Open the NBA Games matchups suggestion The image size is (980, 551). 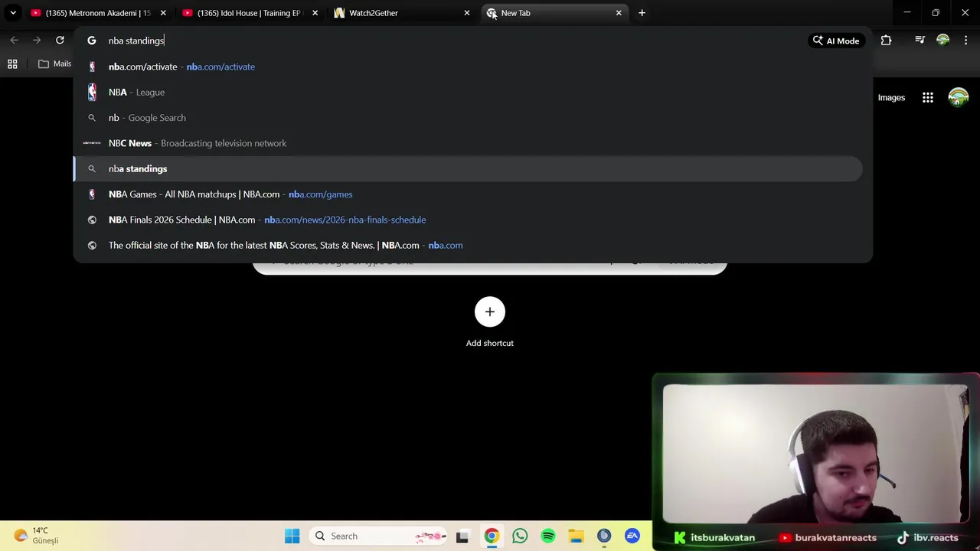(468, 194)
